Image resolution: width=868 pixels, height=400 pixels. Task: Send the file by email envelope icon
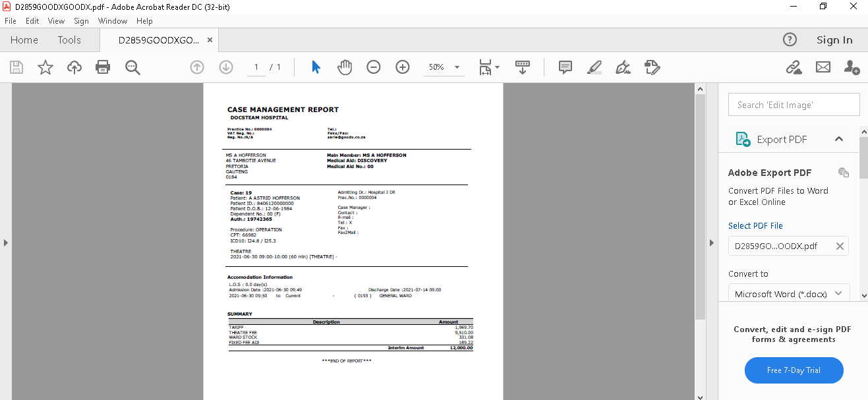pyautogui.click(x=823, y=67)
